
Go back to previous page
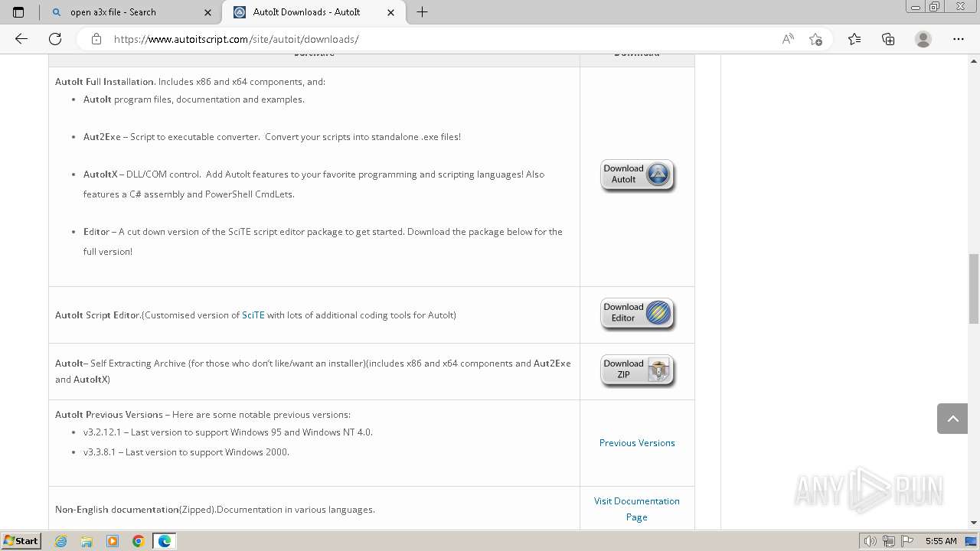pos(21,39)
